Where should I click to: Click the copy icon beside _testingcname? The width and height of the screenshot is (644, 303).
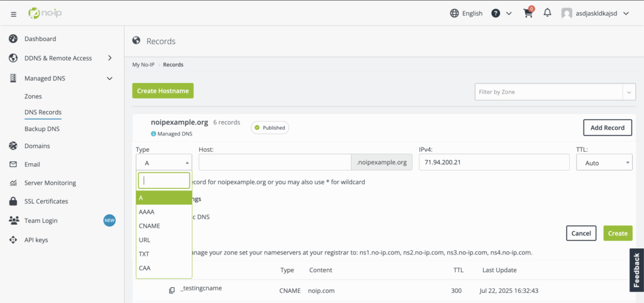tap(172, 290)
